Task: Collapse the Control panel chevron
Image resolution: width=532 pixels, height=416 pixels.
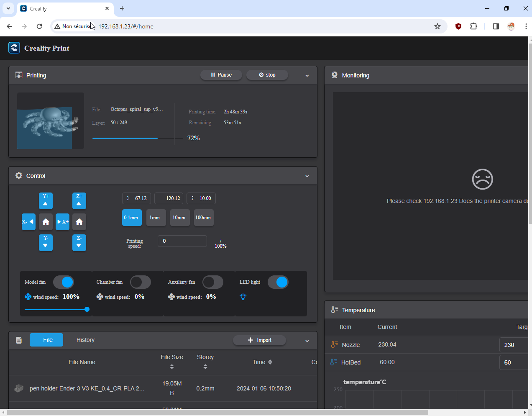Action: 307,176
